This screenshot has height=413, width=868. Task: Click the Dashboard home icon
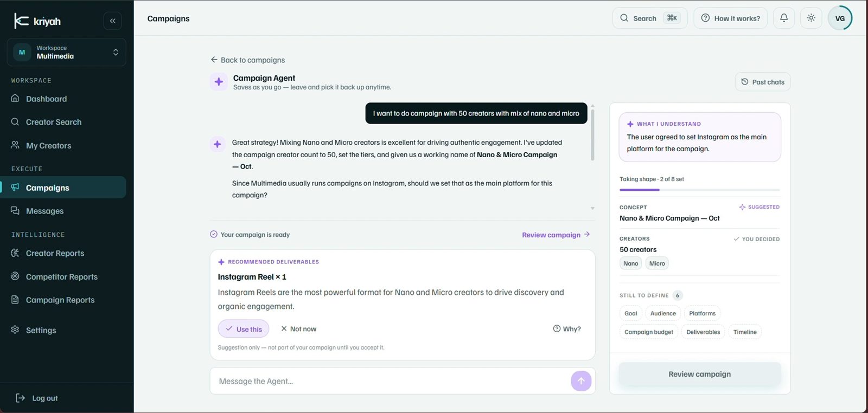point(15,99)
